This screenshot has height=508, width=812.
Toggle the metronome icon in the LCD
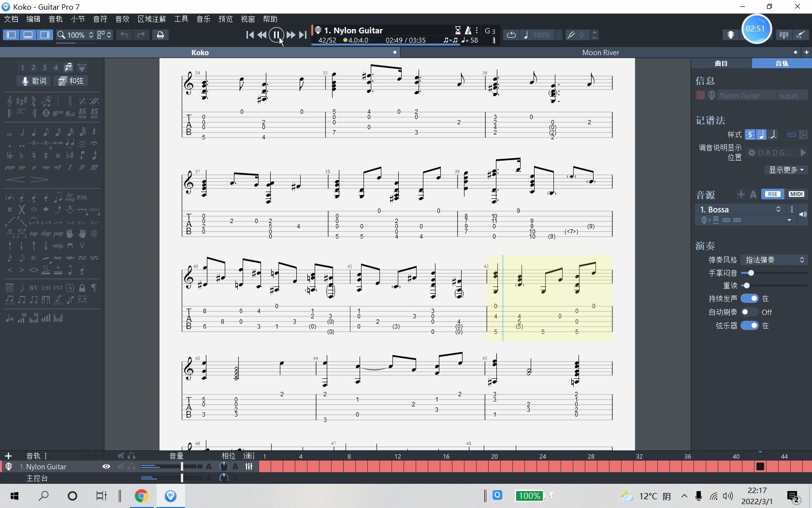click(468, 30)
